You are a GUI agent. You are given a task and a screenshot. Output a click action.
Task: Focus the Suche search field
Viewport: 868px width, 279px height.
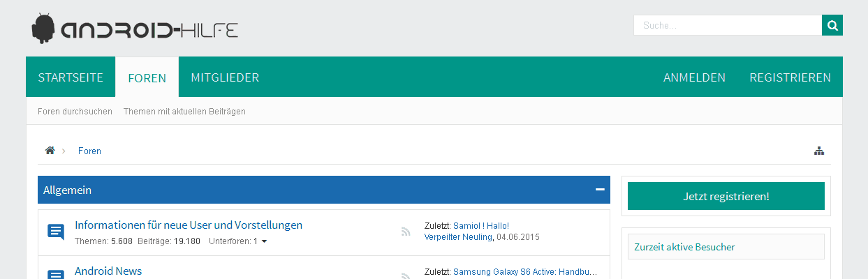pyautogui.click(x=728, y=25)
